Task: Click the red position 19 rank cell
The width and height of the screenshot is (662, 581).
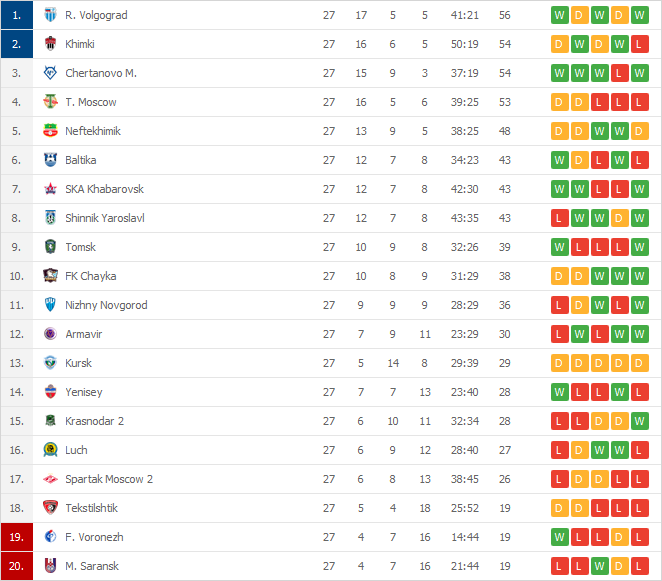Action: tap(17, 537)
